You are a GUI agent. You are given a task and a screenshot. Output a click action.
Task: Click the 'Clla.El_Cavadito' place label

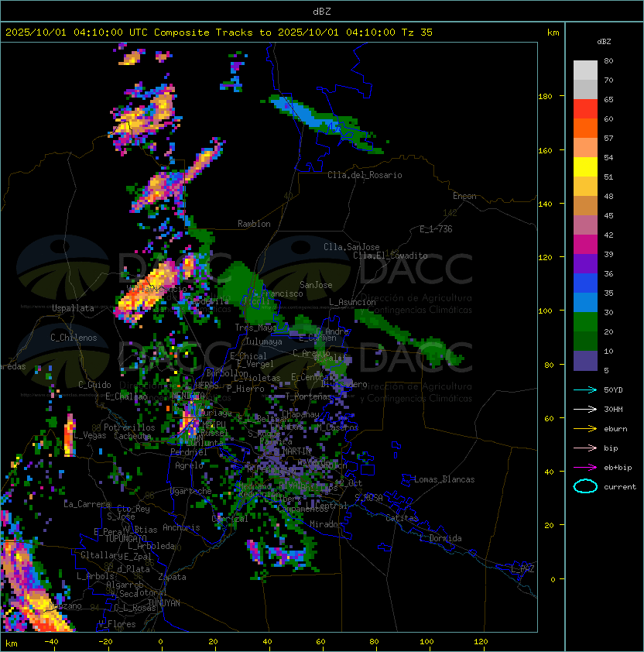pyautogui.click(x=390, y=256)
